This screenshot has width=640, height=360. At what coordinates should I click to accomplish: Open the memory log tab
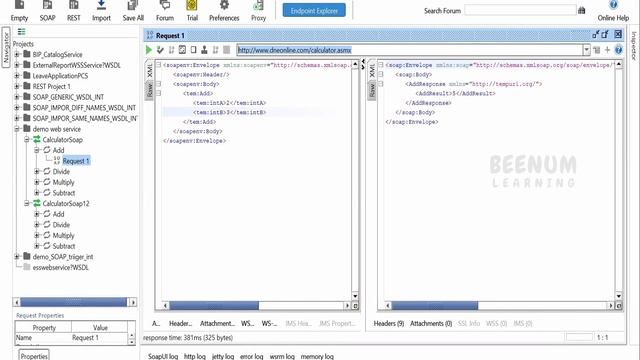point(317,356)
